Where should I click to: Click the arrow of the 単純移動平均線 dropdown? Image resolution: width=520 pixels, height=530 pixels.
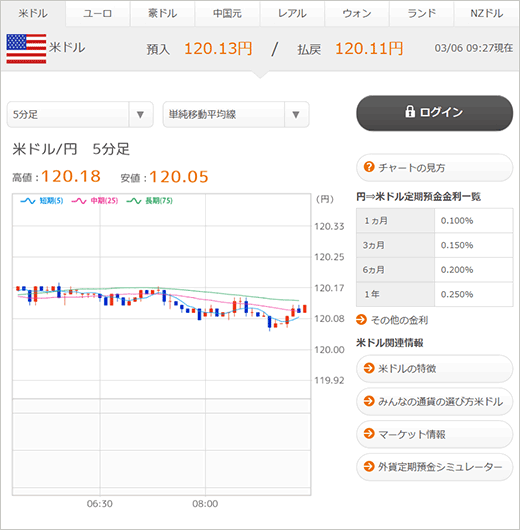[x=296, y=115]
